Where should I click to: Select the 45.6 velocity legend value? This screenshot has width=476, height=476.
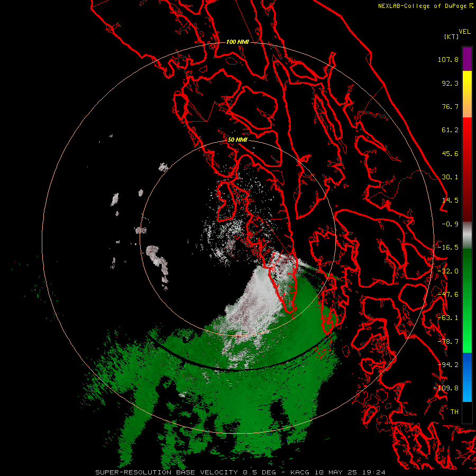[x=450, y=153]
